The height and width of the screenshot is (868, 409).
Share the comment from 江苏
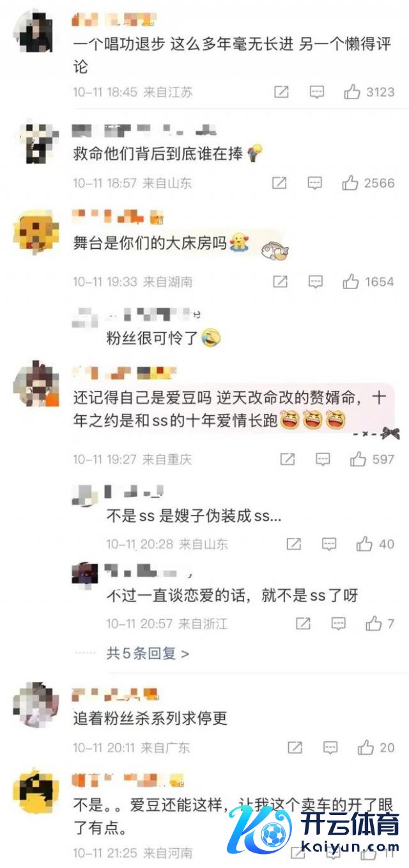pyautogui.click(x=281, y=92)
